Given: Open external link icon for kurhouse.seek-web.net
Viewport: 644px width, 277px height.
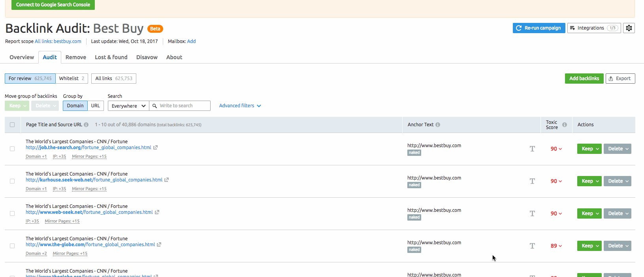Looking at the screenshot, I should [x=167, y=180].
